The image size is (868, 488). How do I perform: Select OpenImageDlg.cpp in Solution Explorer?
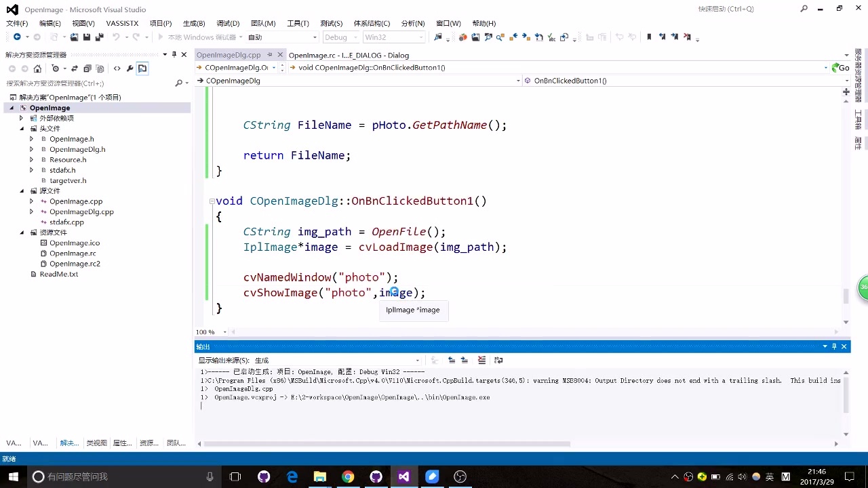81,211
